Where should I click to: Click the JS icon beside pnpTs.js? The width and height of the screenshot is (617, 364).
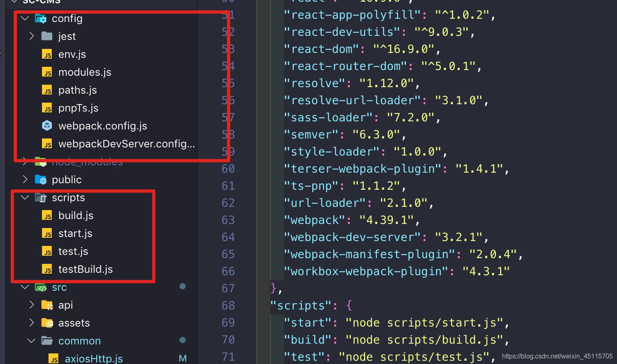pyautogui.click(x=47, y=108)
